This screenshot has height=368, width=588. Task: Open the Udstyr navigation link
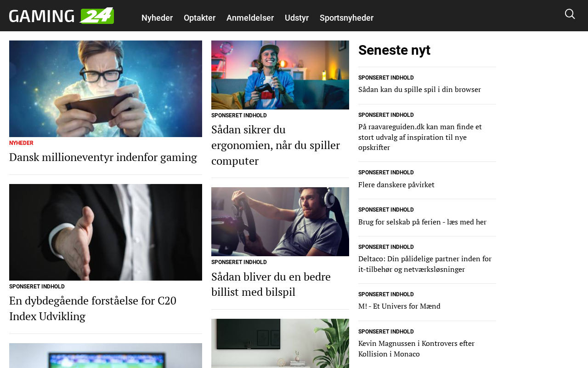[297, 18]
